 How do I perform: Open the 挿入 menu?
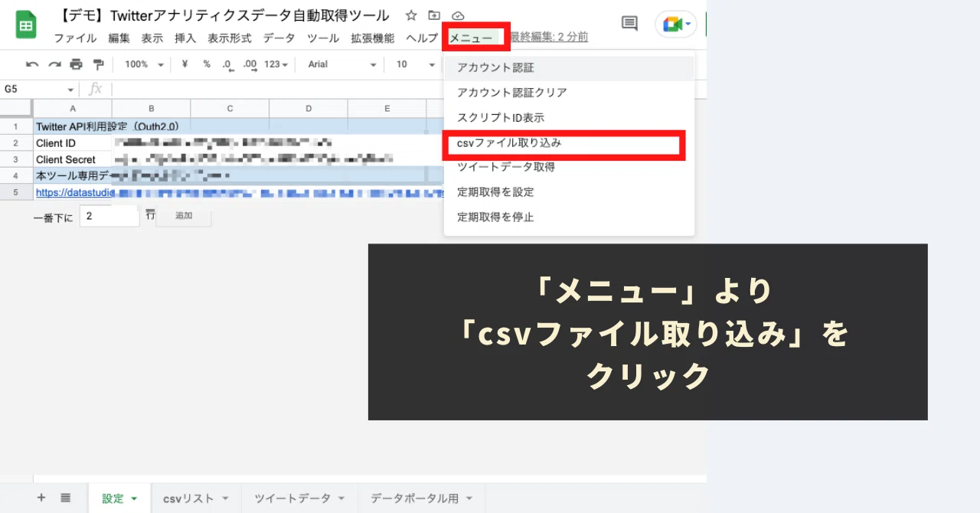click(185, 38)
